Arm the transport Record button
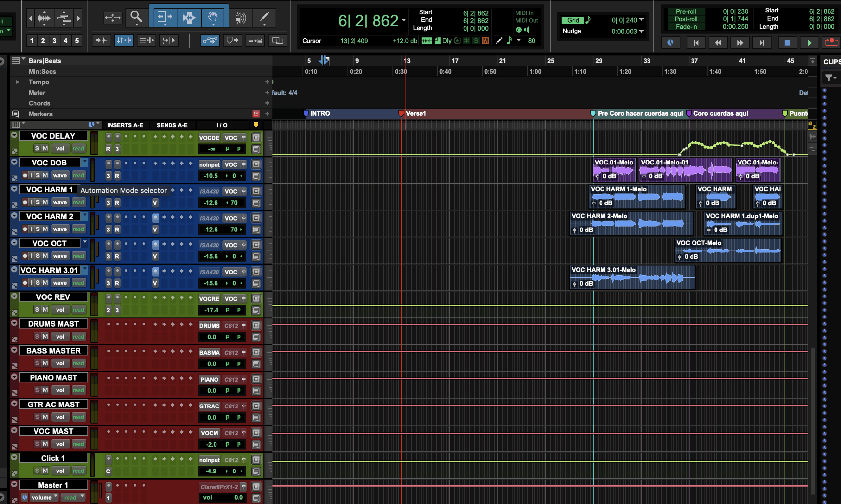The width and height of the screenshot is (841, 504). (x=831, y=42)
